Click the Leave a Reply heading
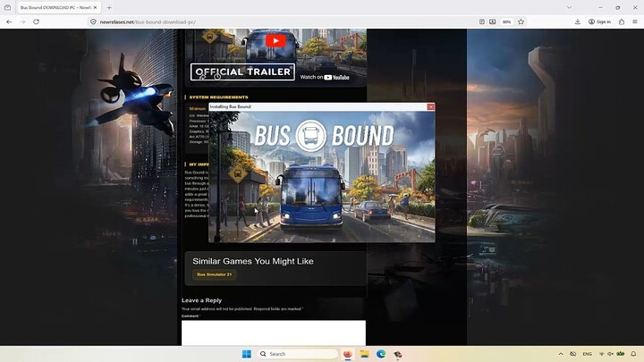 click(201, 300)
